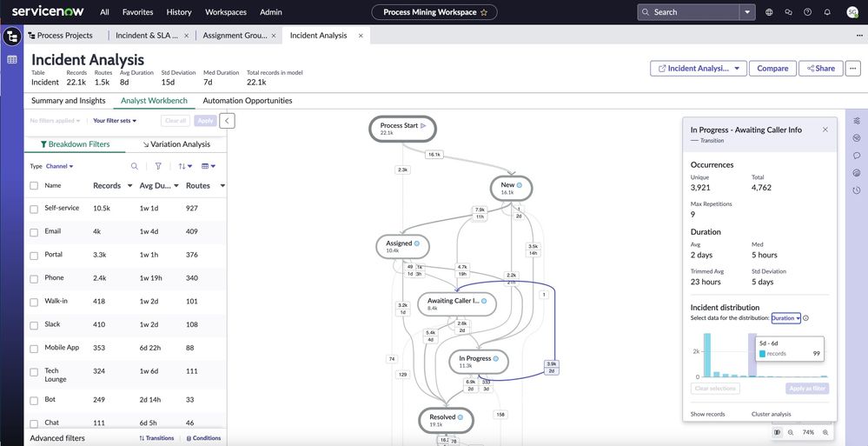The height and width of the screenshot is (446, 868).
Task: Open the process tree icon in left sidebar
Action: (x=11, y=37)
